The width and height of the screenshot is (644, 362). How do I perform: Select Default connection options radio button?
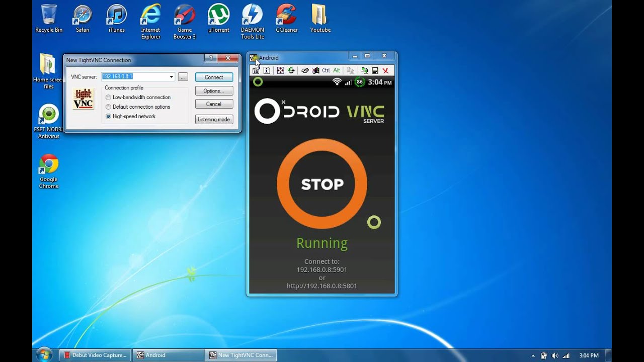pyautogui.click(x=108, y=107)
